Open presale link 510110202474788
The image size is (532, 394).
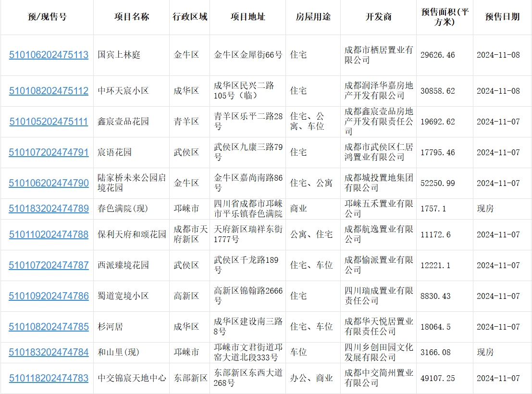49,234
